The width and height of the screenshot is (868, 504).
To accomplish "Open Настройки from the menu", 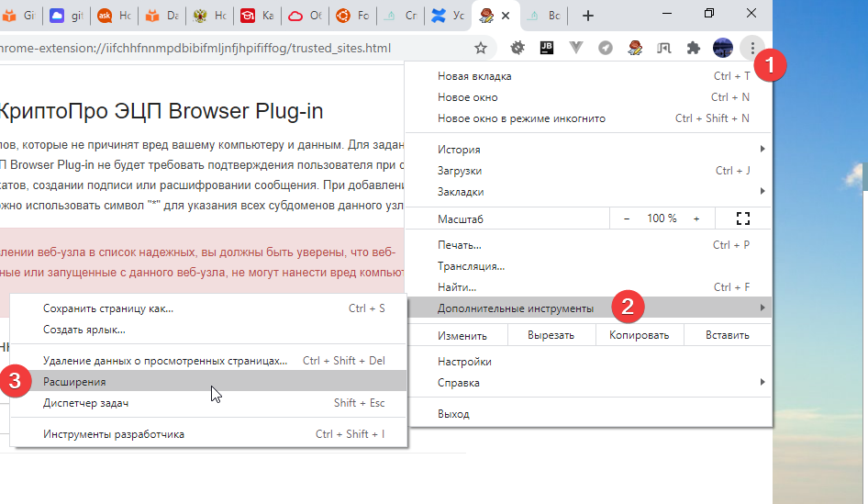I will pyautogui.click(x=589, y=361).
